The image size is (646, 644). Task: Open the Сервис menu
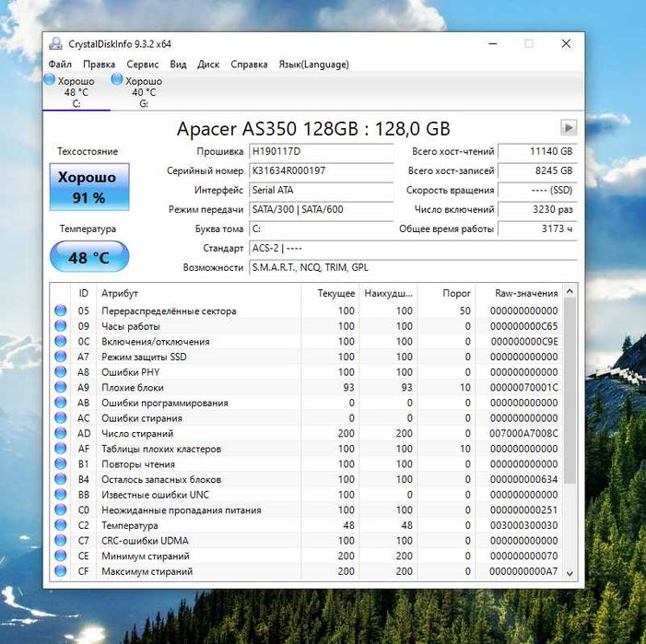tap(143, 64)
